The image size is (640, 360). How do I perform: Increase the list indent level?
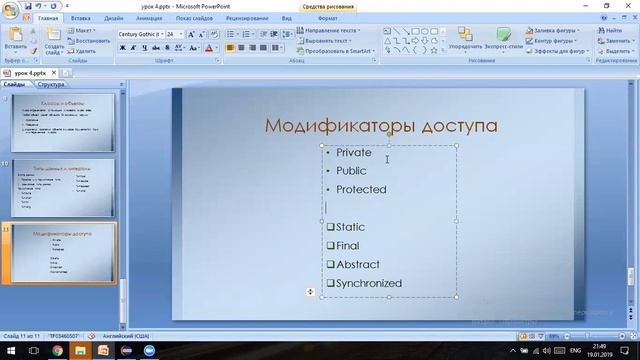click(x=274, y=34)
